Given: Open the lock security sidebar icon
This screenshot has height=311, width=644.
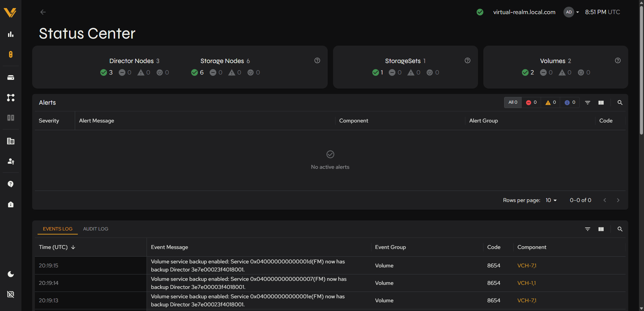Looking at the screenshot, I should pyautogui.click(x=11, y=204).
